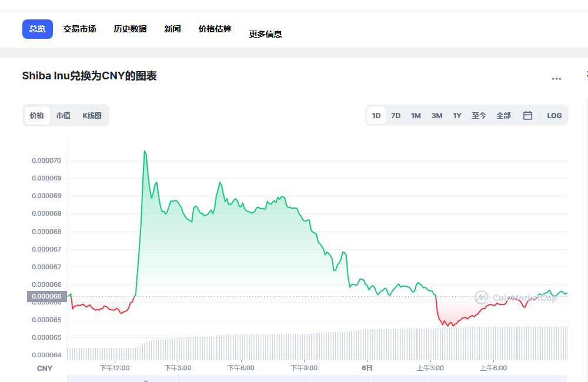Image resolution: width=588 pixels, height=382 pixels.
Task: View the 新闻 news tab
Action: [x=172, y=28]
